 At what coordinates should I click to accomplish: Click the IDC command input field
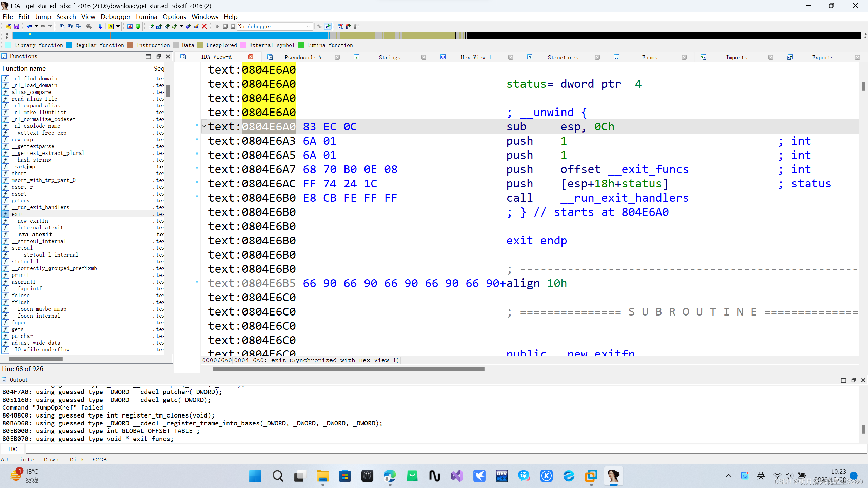coord(441,449)
